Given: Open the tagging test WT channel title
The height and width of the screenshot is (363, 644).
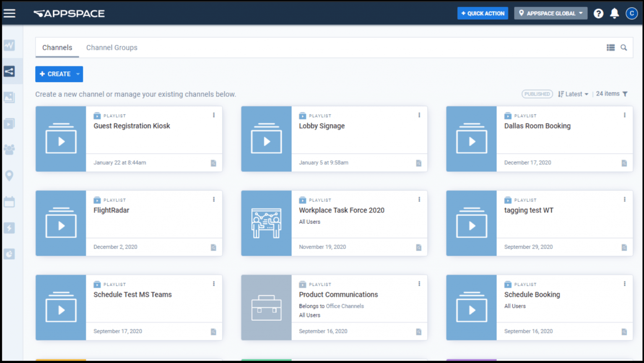Looking at the screenshot, I should point(529,210).
